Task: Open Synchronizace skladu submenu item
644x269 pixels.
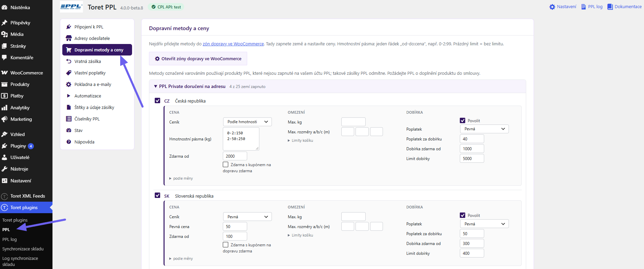Action: [23, 249]
